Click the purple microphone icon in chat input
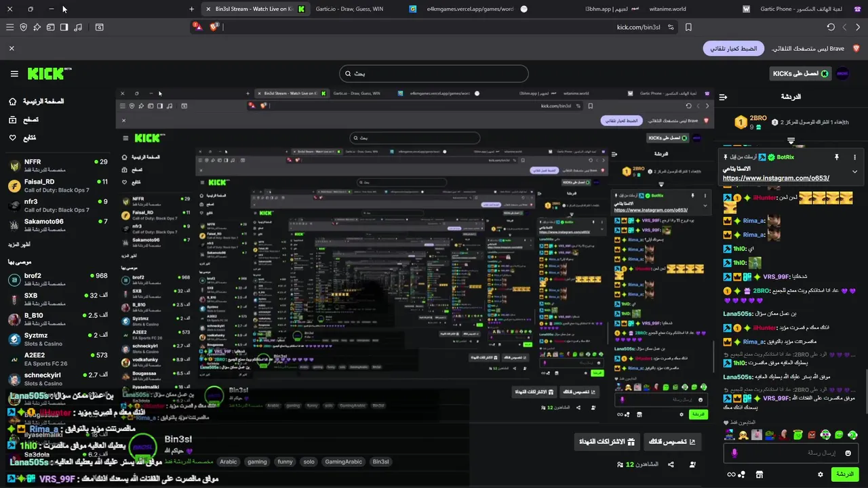This screenshot has width=868, height=488. tap(734, 453)
